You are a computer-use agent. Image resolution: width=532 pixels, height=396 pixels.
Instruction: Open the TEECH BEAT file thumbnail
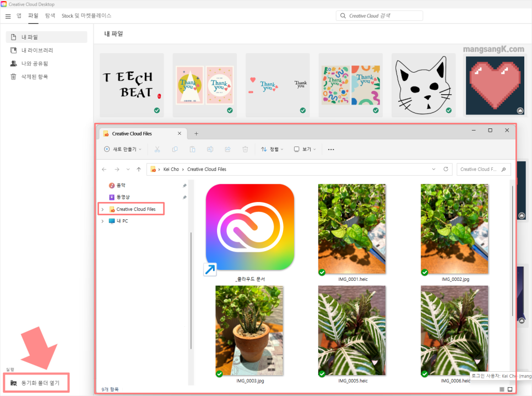click(132, 85)
